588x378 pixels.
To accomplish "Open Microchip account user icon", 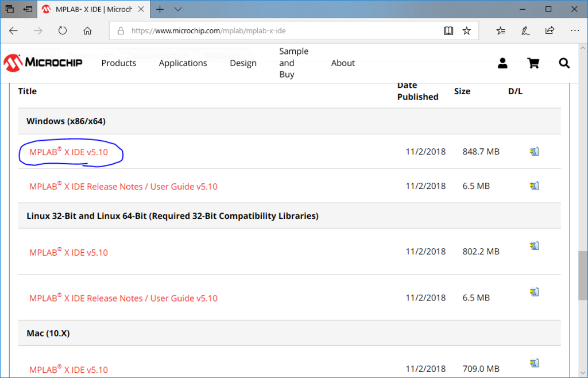I will click(x=502, y=63).
